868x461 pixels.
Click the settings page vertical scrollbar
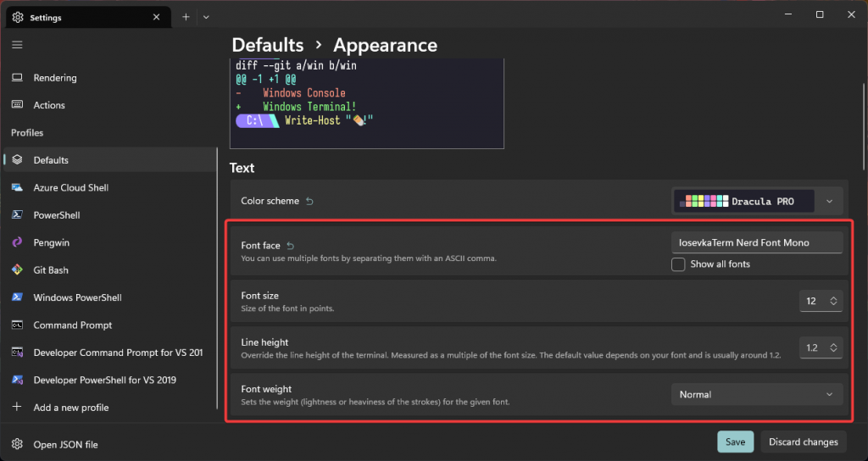(x=863, y=127)
